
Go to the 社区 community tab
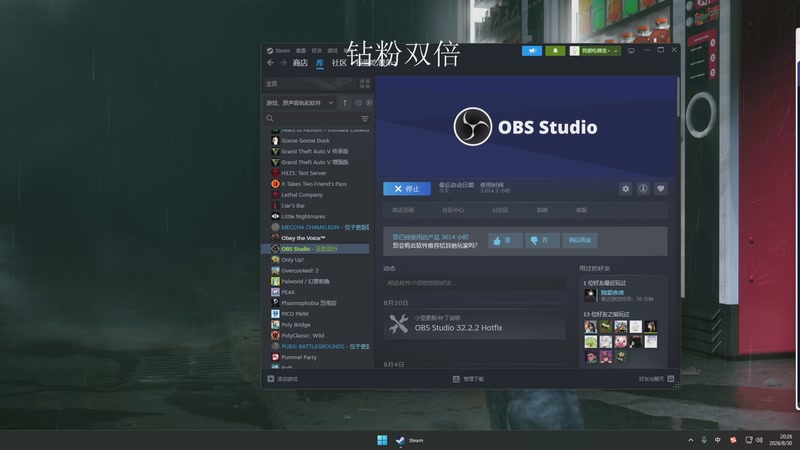(x=339, y=63)
